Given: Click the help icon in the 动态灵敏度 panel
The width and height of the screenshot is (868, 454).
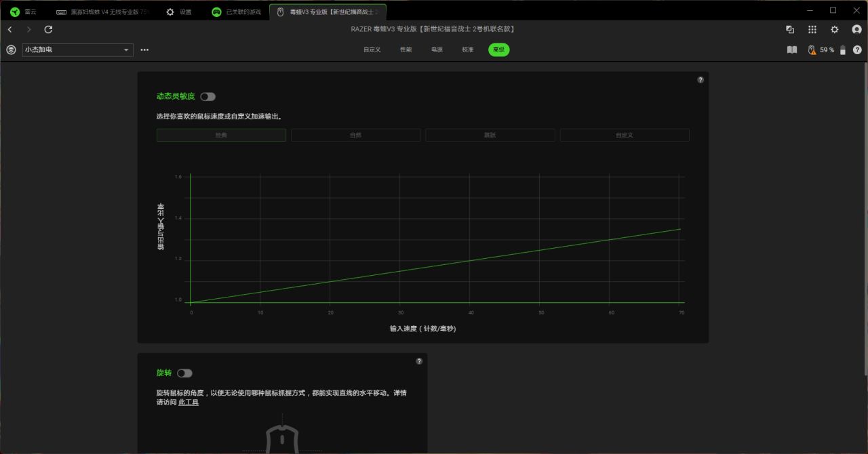Looking at the screenshot, I should click(x=701, y=79).
